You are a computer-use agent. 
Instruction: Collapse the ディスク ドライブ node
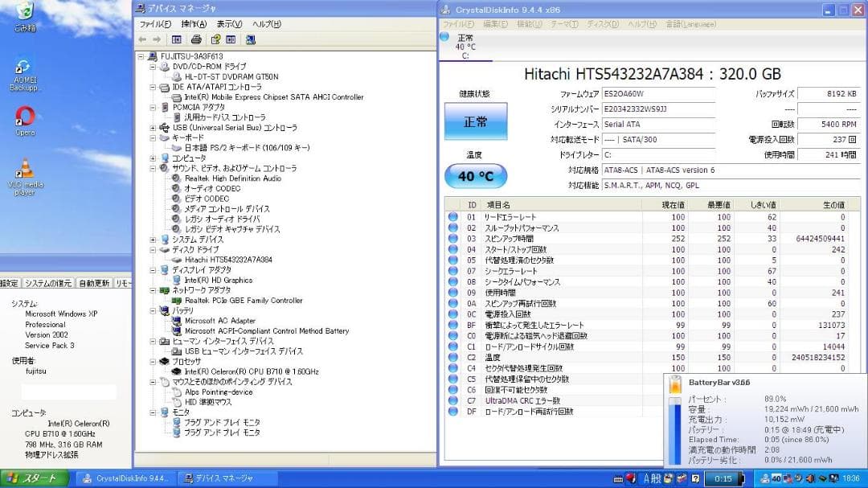(153, 250)
